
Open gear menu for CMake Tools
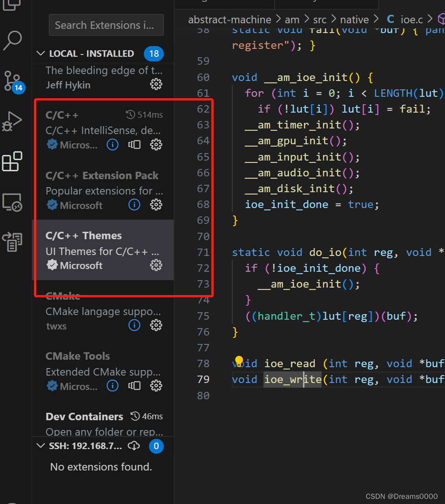(x=156, y=386)
